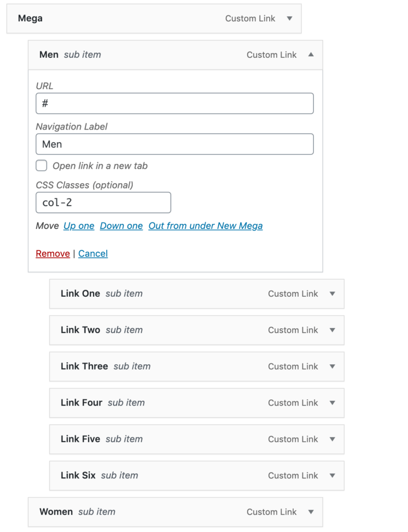This screenshot has width=408, height=532.
Task: Expand the Link Six sub item
Action: (x=332, y=475)
